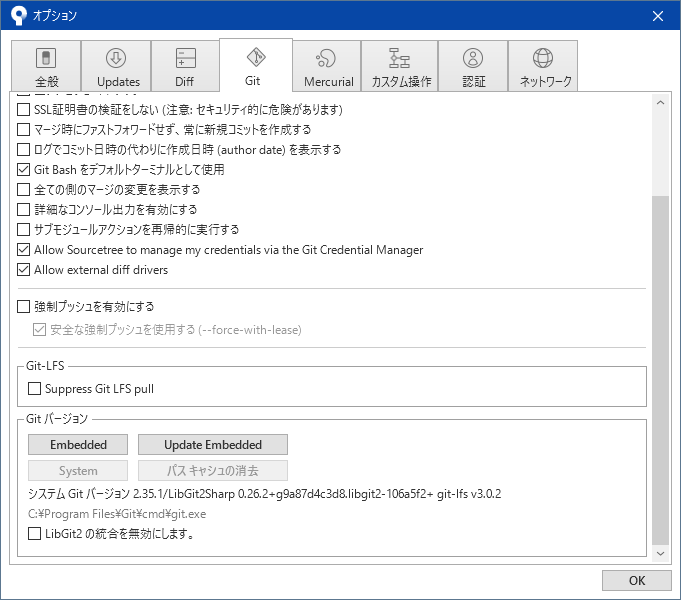Switch to the Diff tab label
This screenshot has width=681, height=600.
click(x=184, y=82)
